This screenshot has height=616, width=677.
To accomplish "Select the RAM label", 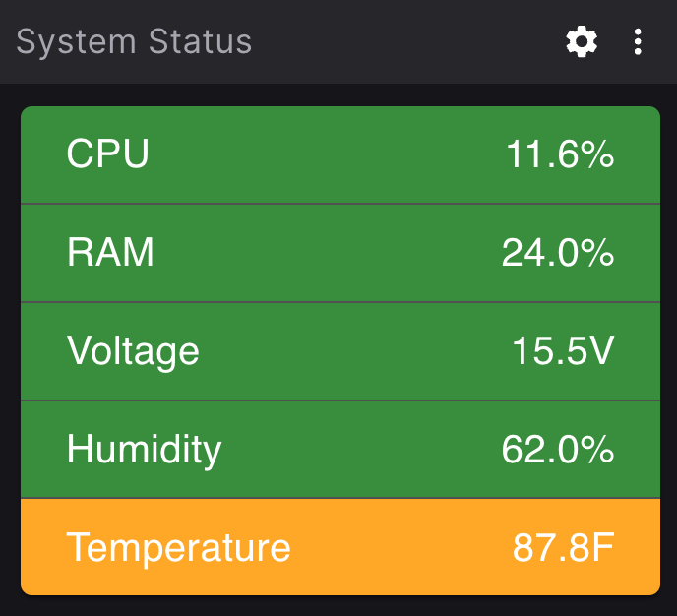I will click(110, 253).
